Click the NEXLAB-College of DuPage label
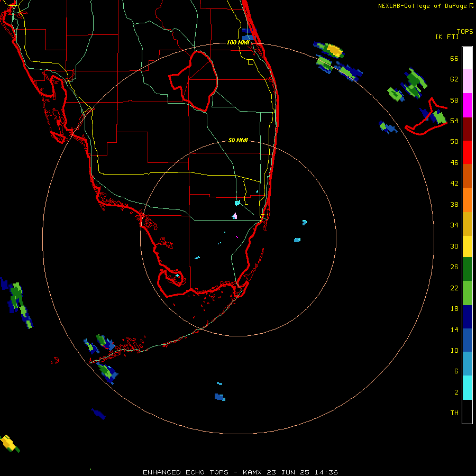 (x=422, y=6)
